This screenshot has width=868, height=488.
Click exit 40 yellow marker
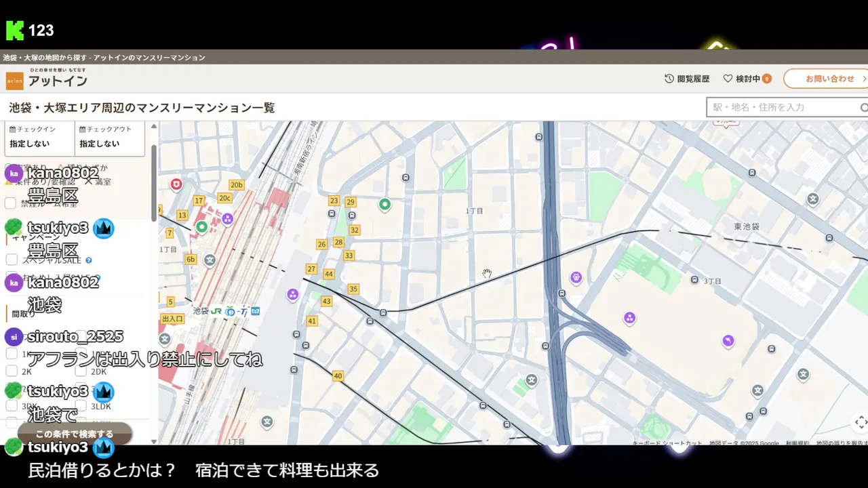(338, 376)
